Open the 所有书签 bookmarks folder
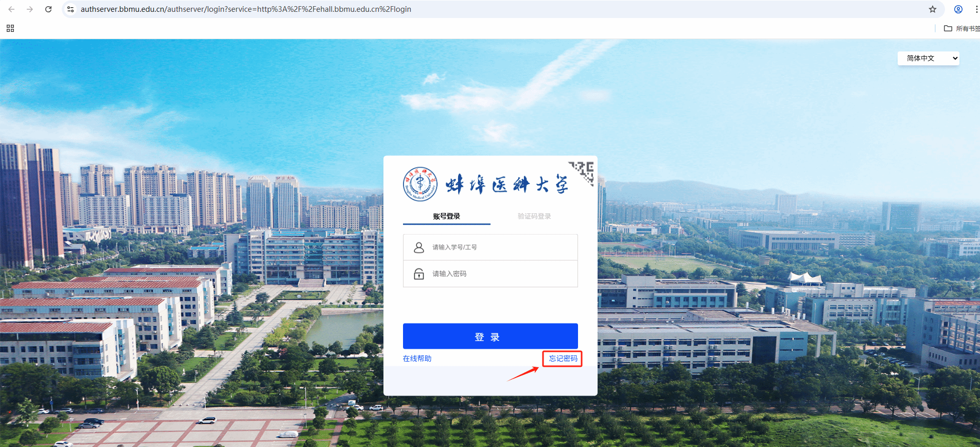This screenshot has height=447, width=980. [961, 28]
